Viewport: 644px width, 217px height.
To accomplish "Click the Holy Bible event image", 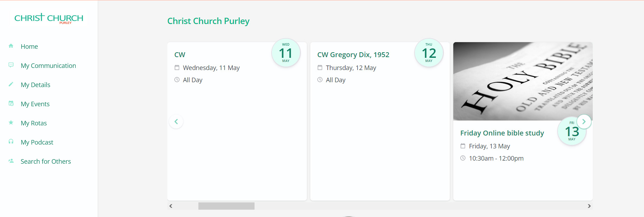I will point(523,81).
